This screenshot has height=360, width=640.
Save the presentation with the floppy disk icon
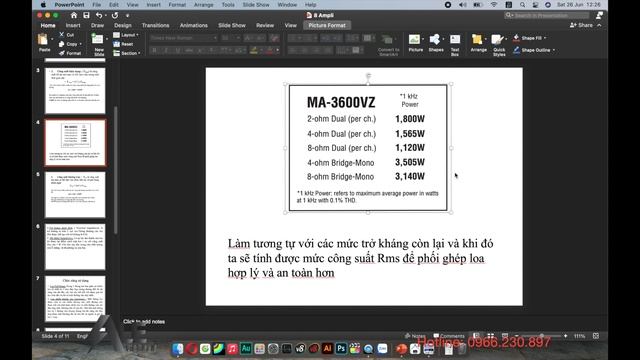pyautogui.click(x=86, y=16)
